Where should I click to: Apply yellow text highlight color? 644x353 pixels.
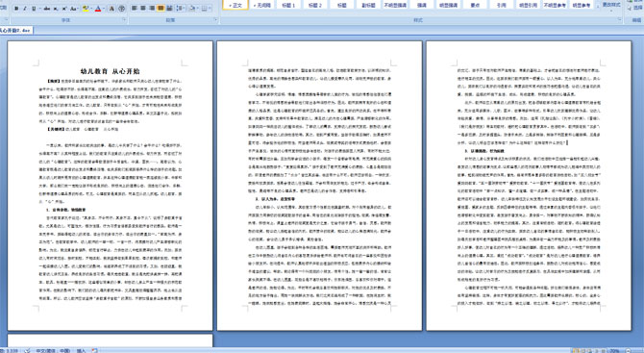coord(86,9)
